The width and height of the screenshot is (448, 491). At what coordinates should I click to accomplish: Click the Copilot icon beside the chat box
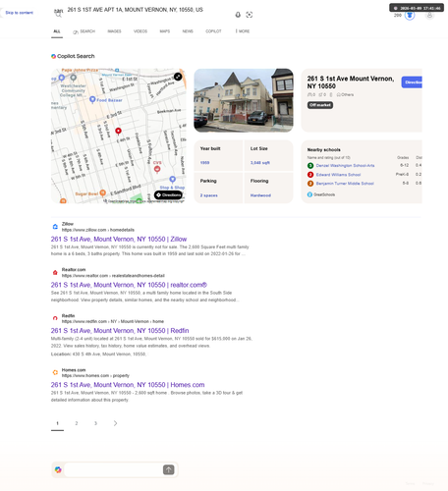point(58,469)
